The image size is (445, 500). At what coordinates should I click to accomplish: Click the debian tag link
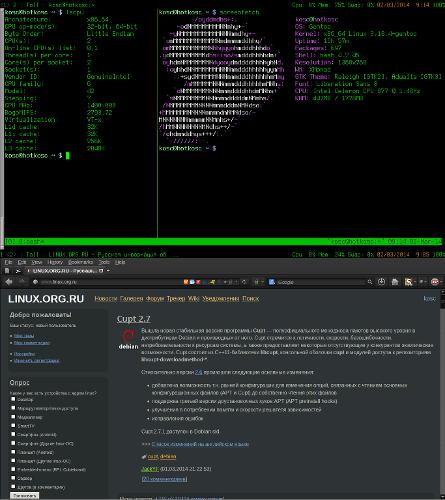[x=168, y=456]
